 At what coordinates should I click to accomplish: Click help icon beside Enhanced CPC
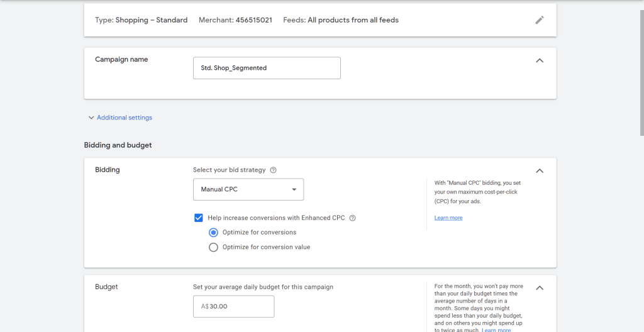[x=352, y=218]
